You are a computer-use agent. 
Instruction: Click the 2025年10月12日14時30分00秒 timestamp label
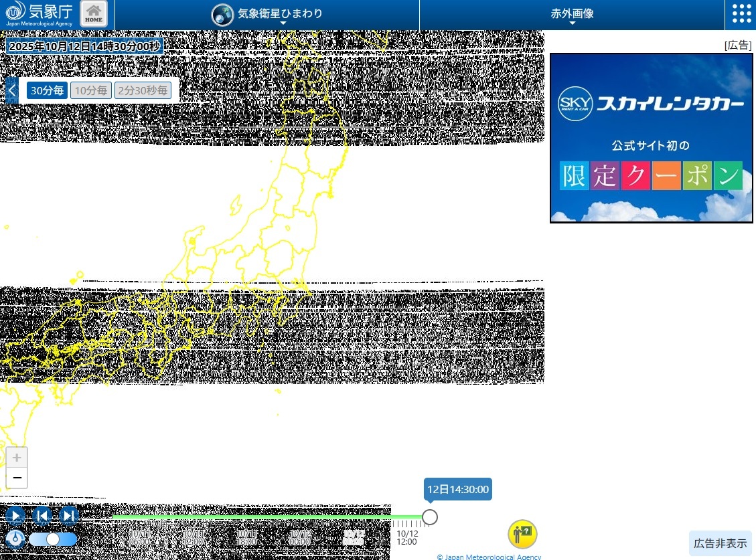(x=84, y=46)
